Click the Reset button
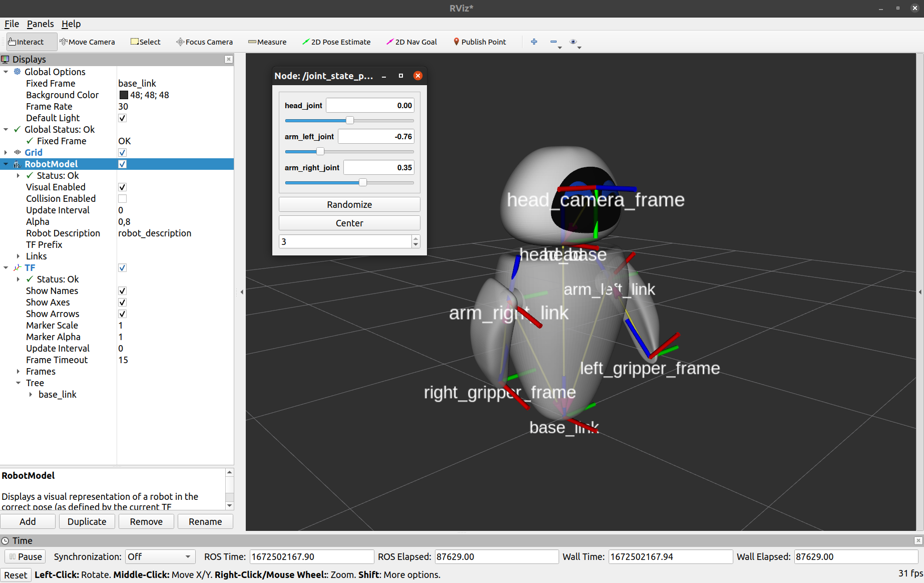The height and width of the screenshot is (583, 924). tap(16, 575)
